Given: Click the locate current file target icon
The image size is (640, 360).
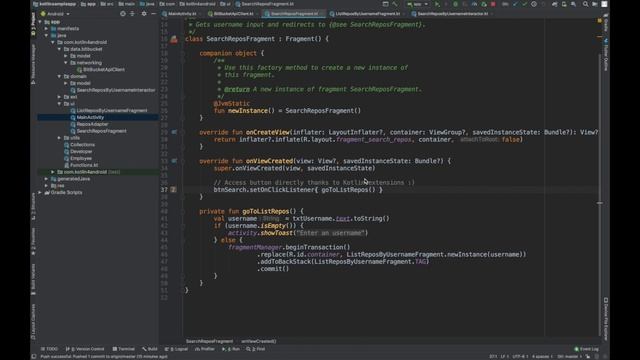Looking at the screenshot, I should (x=123, y=13).
